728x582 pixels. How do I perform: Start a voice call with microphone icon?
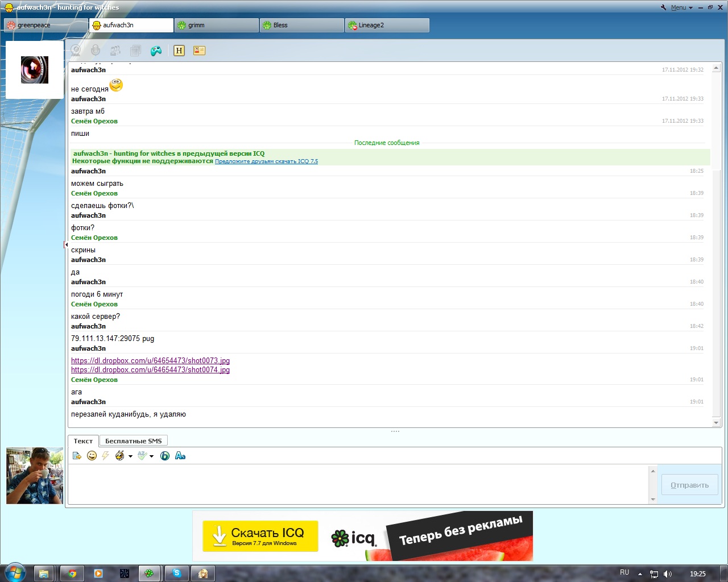(96, 51)
